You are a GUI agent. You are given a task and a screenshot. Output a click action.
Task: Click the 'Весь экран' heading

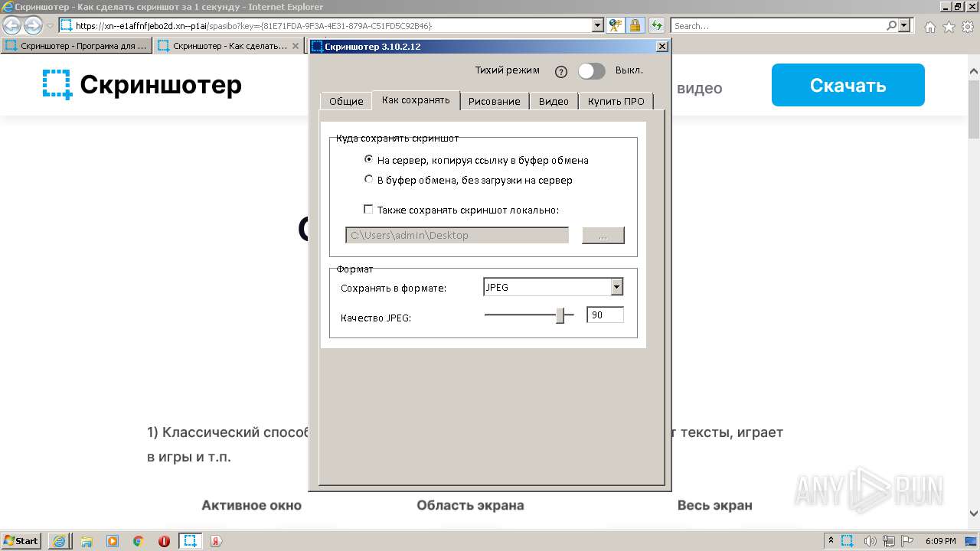[714, 505]
